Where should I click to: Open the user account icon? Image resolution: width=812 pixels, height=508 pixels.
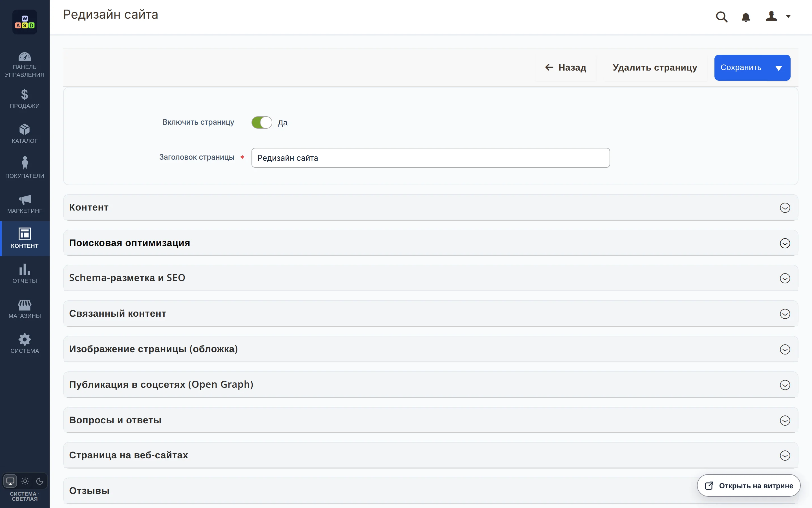coord(771,16)
